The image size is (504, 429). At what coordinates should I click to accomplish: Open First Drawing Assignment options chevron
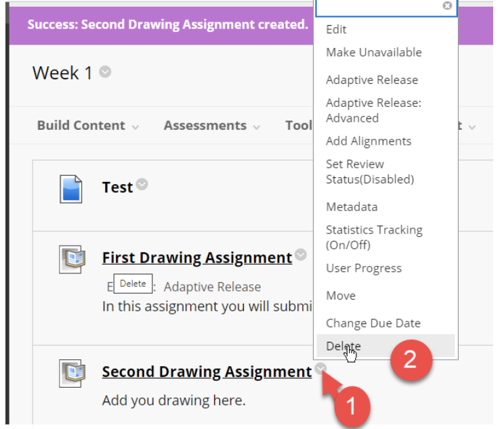pyautogui.click(x=301, y=255)
